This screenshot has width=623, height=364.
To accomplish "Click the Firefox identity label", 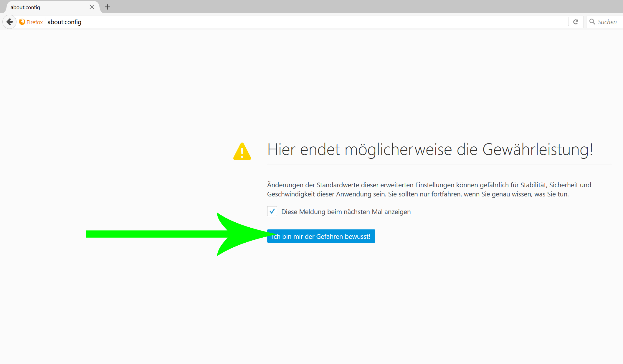I will (x=34, y=22).
